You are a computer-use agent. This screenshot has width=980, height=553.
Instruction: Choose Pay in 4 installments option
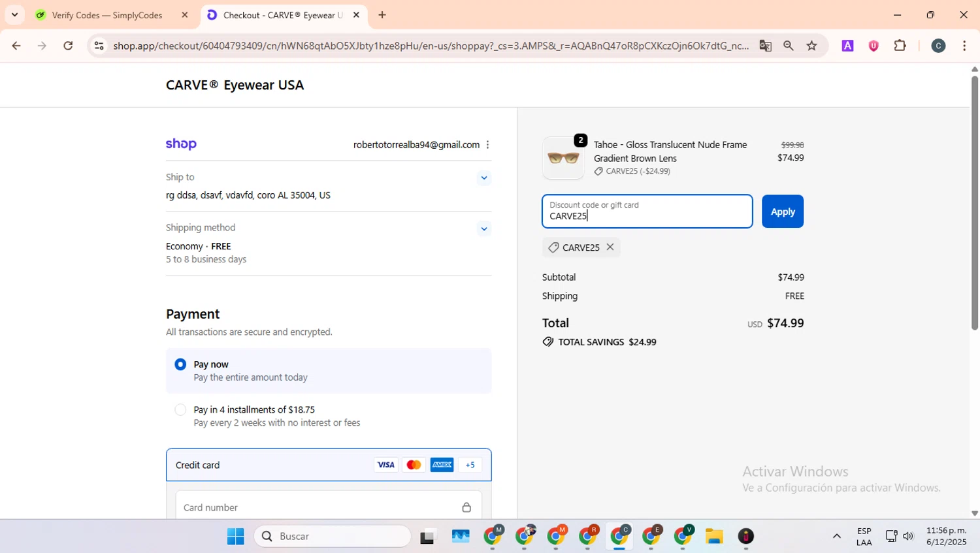point(180,410)
